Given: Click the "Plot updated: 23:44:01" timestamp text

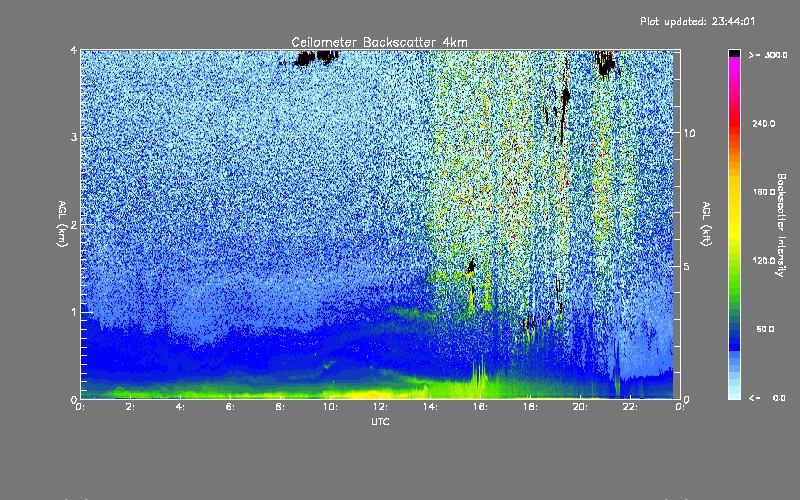Looking at the screenshot, I should click(697, 21).
